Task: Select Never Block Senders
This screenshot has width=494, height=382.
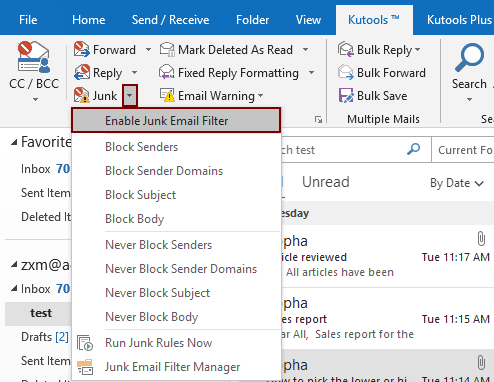Action: [x=176, y=245]
